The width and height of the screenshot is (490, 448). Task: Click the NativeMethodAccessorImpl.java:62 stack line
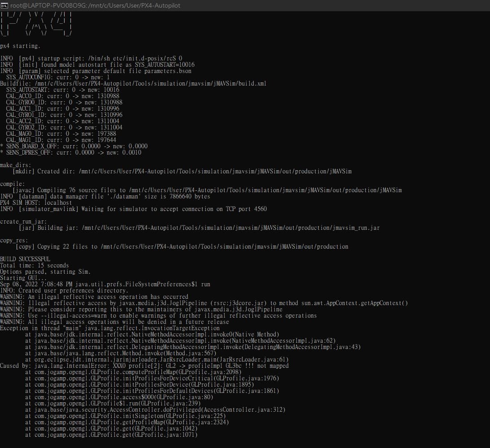180,340
